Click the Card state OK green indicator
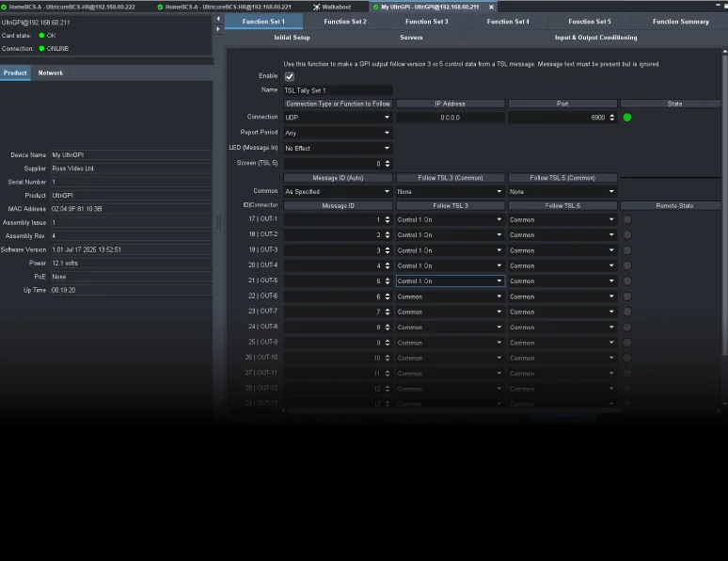 [41, 36]
